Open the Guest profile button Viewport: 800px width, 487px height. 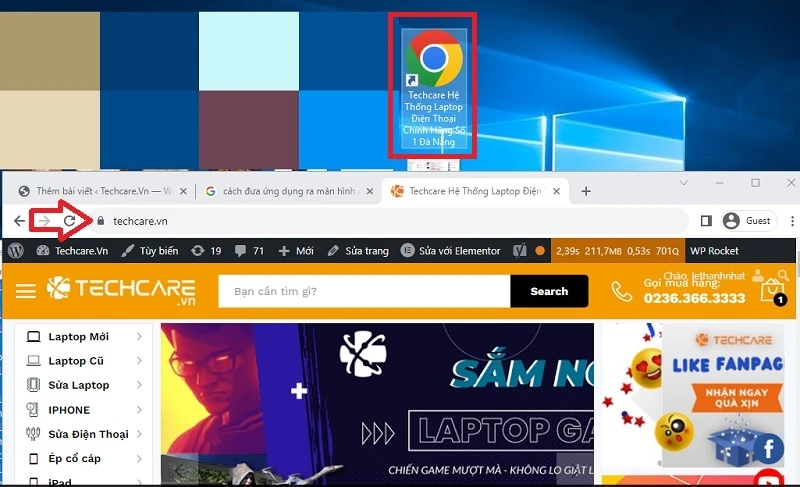(x=747, y=221)
